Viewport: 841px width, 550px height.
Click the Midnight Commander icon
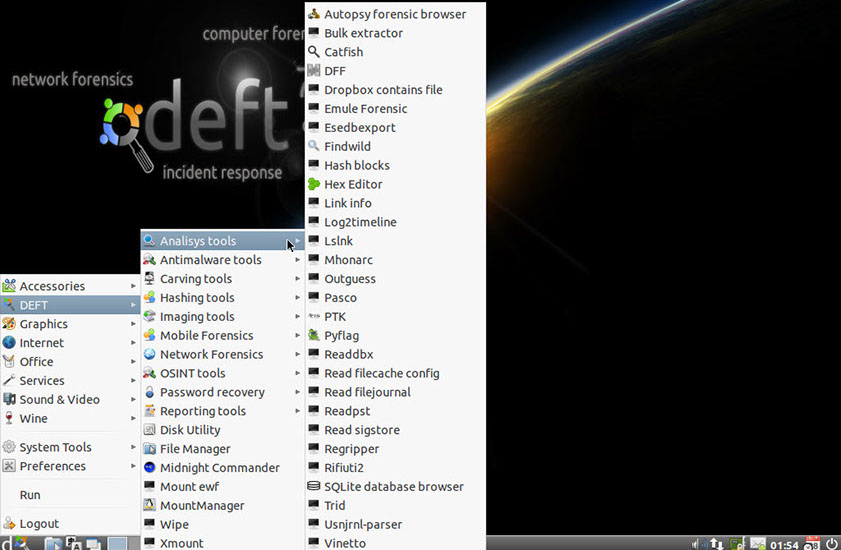coord(150,468)
